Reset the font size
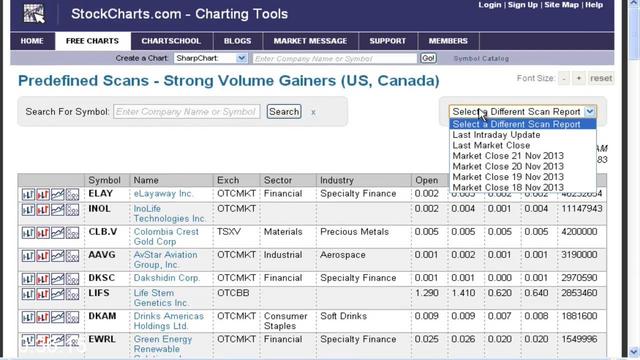Image resolution: width=640 pixels, height=360 pixels. (601, 78)
